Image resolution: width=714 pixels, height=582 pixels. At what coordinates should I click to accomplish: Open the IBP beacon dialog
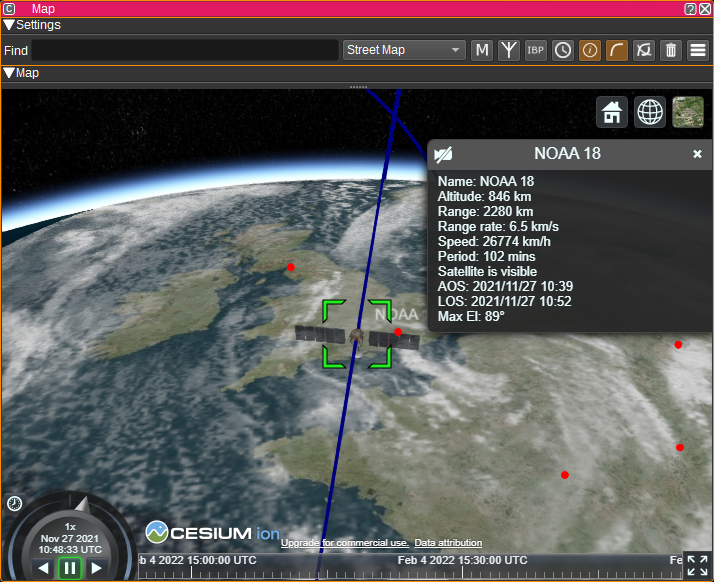coord(536,50)
